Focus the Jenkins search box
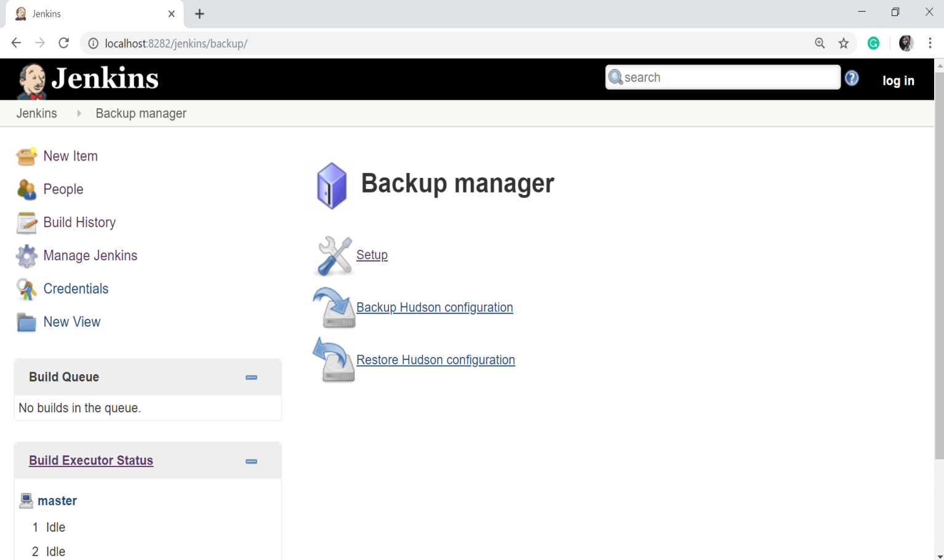The image size is (944, 560). [x=729, y=78]
